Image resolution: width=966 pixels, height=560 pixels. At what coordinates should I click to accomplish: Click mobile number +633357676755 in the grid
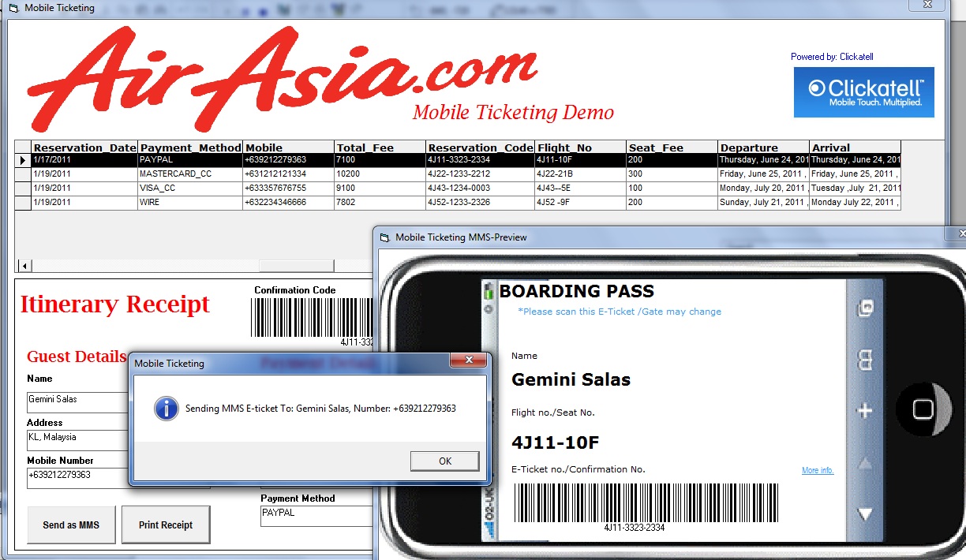[289, 189]
